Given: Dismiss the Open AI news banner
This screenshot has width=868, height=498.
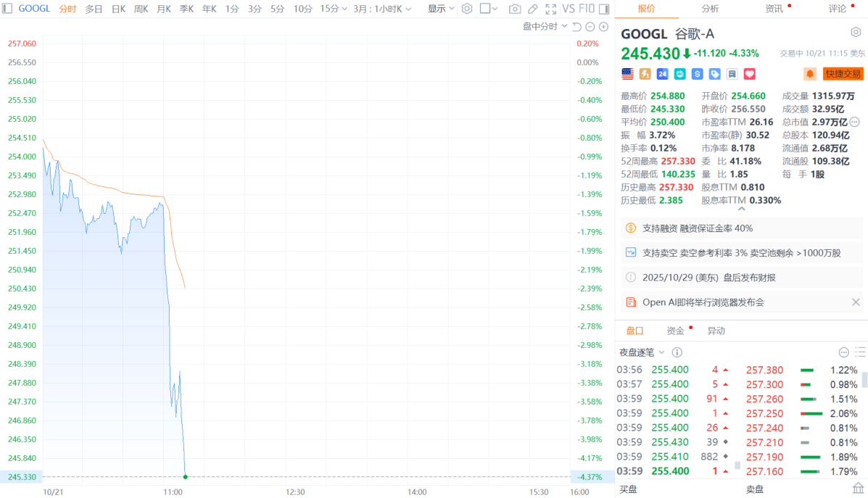Looking at the screenshot, I should point(856,302).
